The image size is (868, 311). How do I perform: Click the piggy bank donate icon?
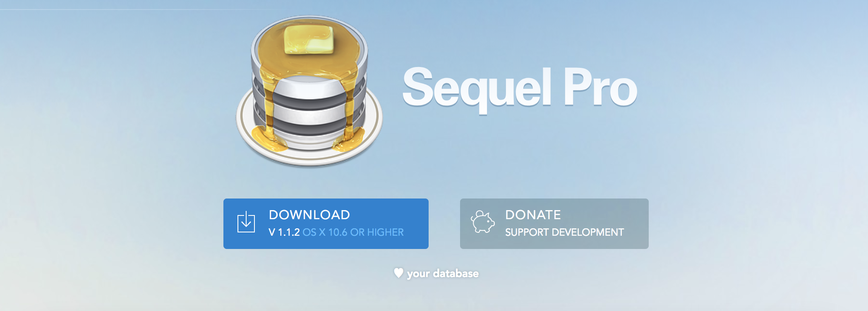tap(482, 222)
